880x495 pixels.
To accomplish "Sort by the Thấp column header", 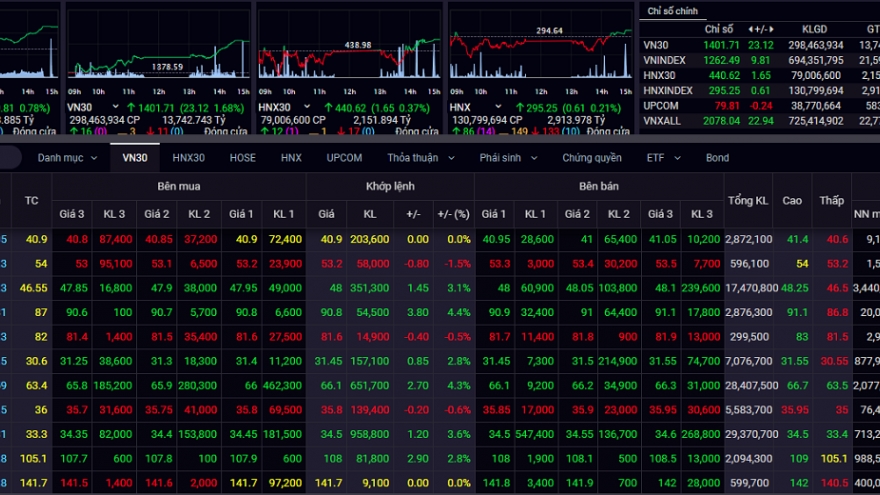I will pos(831,200).
